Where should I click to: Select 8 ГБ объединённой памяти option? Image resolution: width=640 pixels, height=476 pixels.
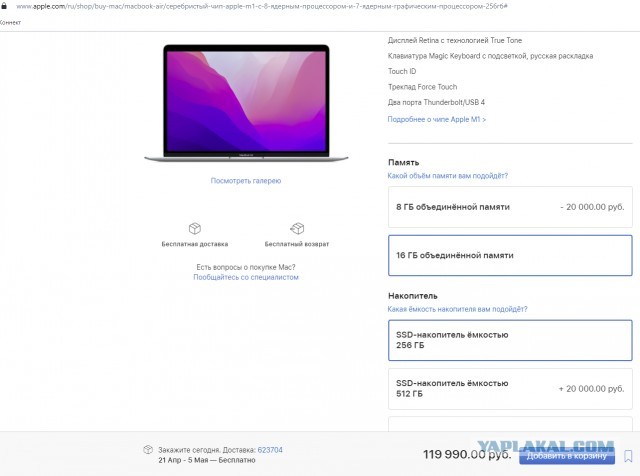click(x=510, y=207)
